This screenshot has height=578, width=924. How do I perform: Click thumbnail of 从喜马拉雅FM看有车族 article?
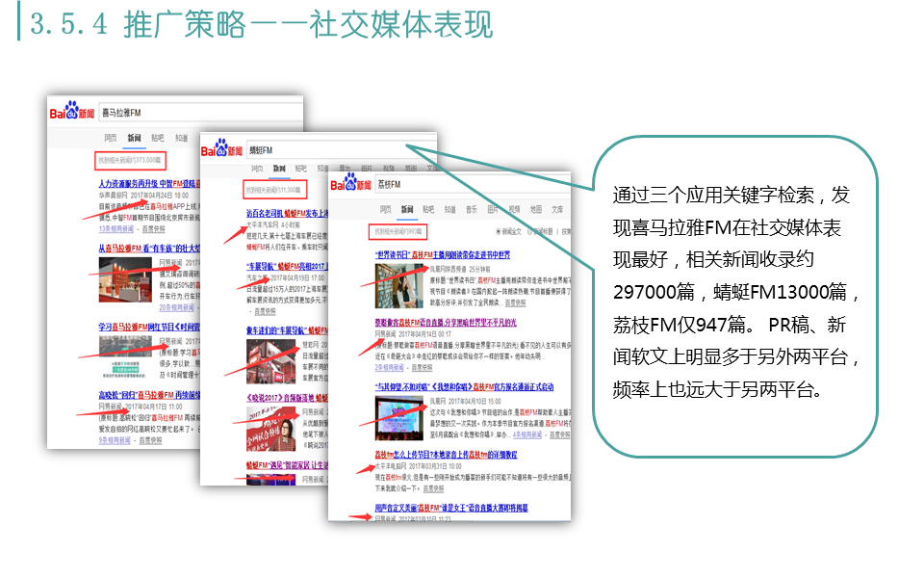point(125,279)
